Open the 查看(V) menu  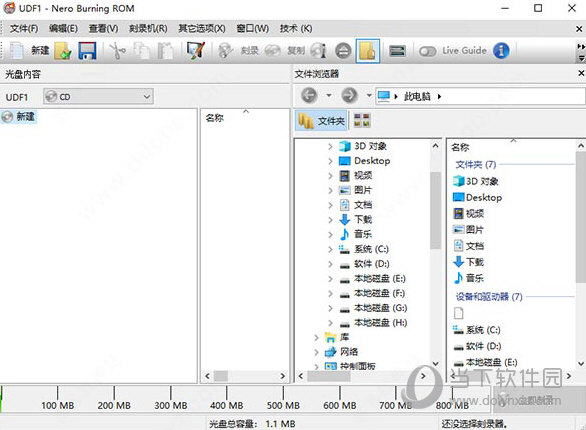[x=103, y=28]
